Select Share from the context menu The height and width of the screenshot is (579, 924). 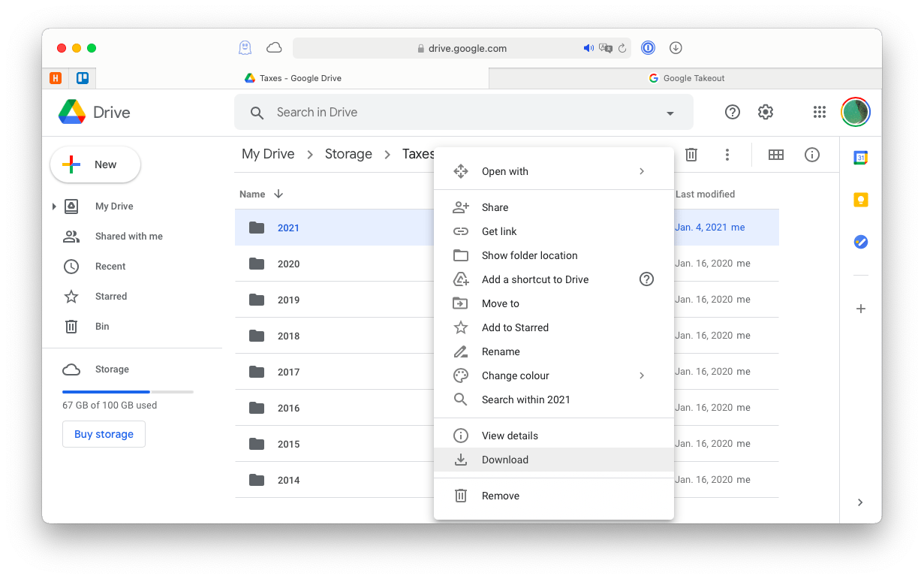tap(554, 207)
